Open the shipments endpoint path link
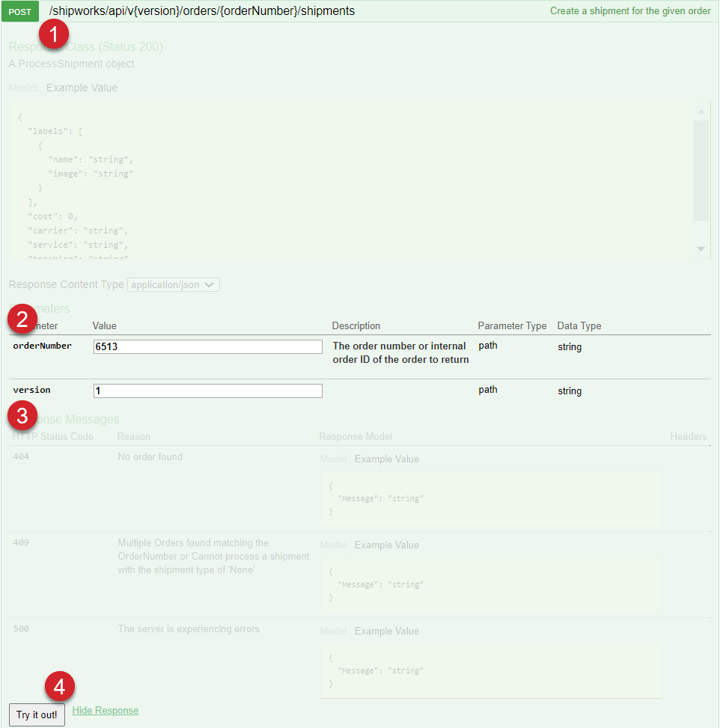720x728 pixels. [202, 11]
